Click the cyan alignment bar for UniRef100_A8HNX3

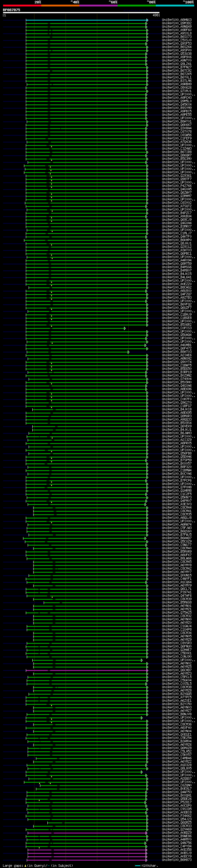(87, 20)
